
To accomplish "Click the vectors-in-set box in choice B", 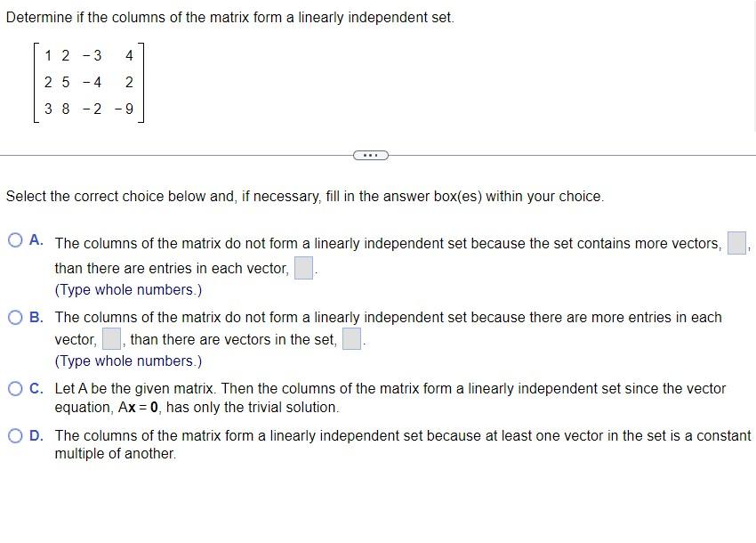I will [351, 338].
